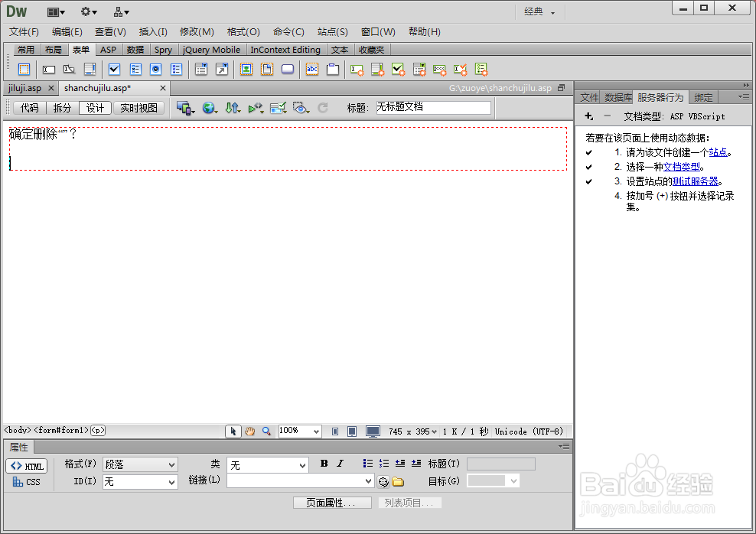This screenshot has width=756, height=534.
Task: Insert a Button form element
Action: pyautogui.click(x=288, y=70)
